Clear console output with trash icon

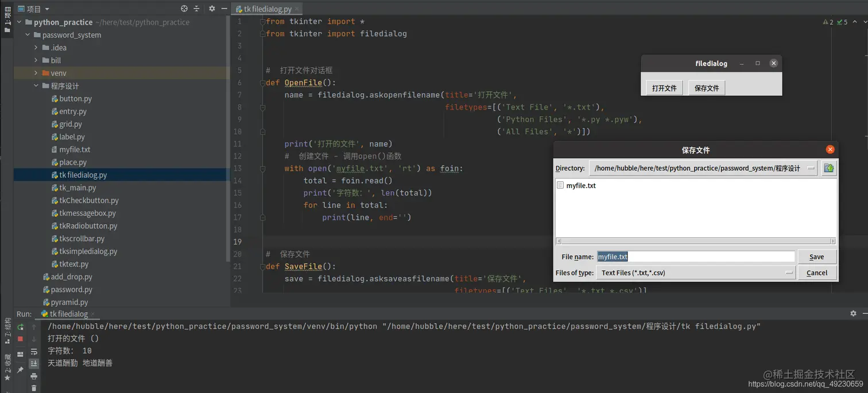(34, 388)
